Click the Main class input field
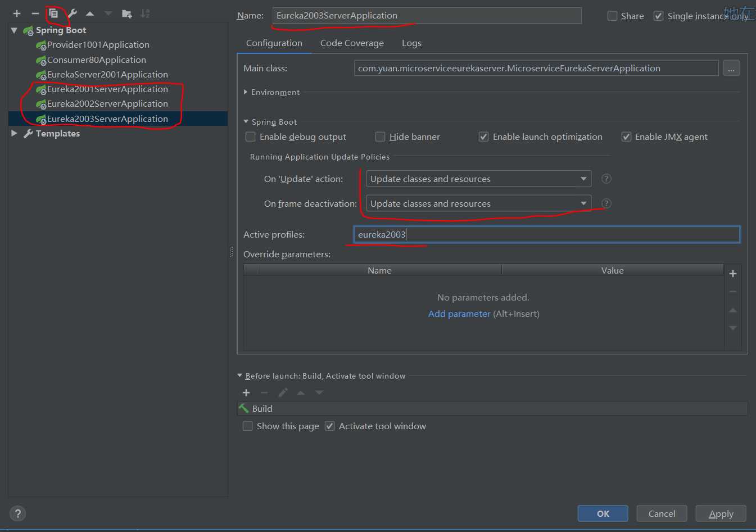The image size is (756, 532). (536, 68)
